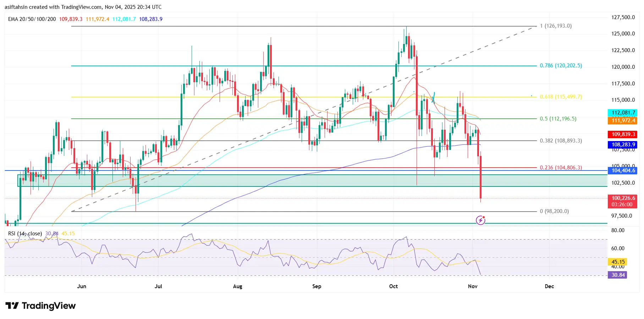Click the yellow 45.15 RSI legend value
This screenshot has height=319, width=644.
(x=68, y=234)
